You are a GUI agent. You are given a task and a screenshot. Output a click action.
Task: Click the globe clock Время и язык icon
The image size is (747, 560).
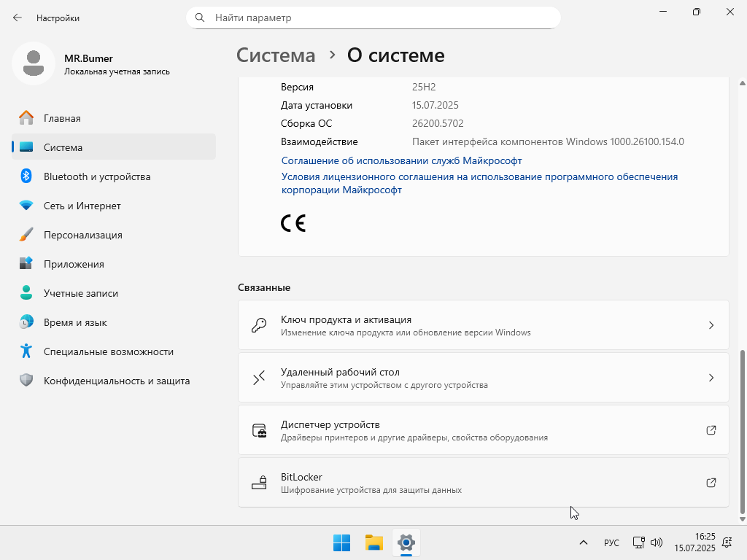26,322
